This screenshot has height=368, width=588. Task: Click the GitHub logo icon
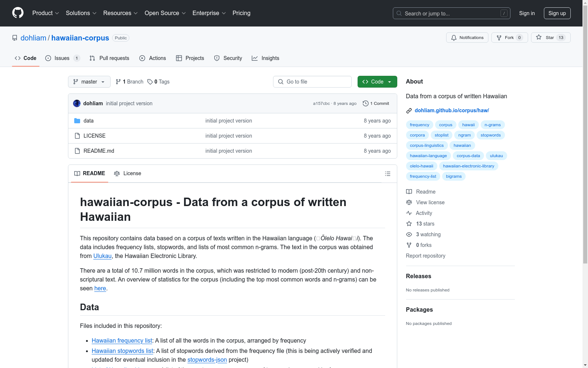18,13
